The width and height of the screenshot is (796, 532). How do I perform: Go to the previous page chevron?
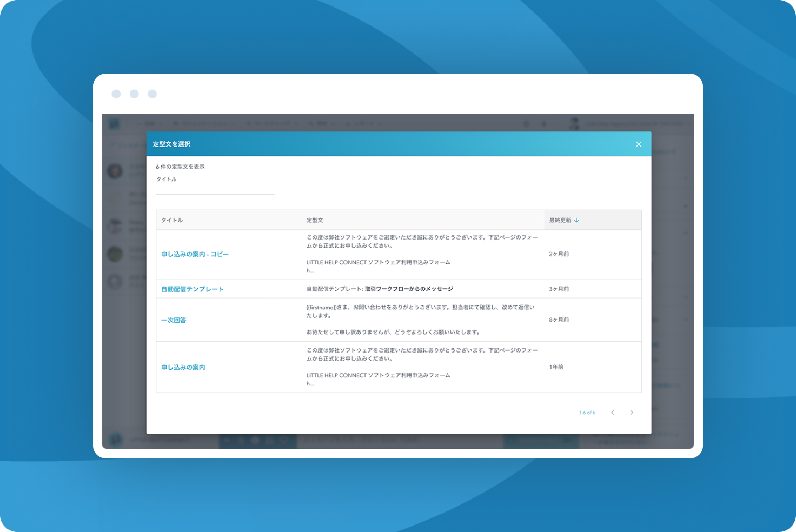tap(613, 413)
